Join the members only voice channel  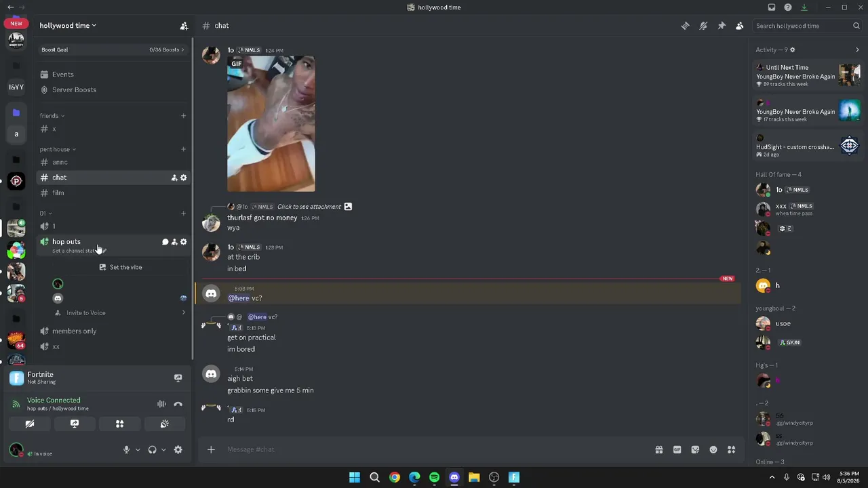coord(113,331)
